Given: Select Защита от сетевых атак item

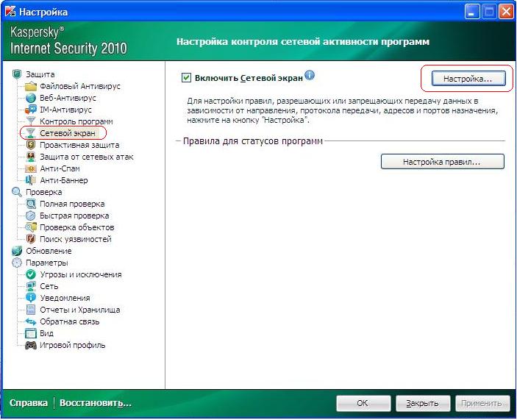Looking at the screenshot, I should (86, 157).
